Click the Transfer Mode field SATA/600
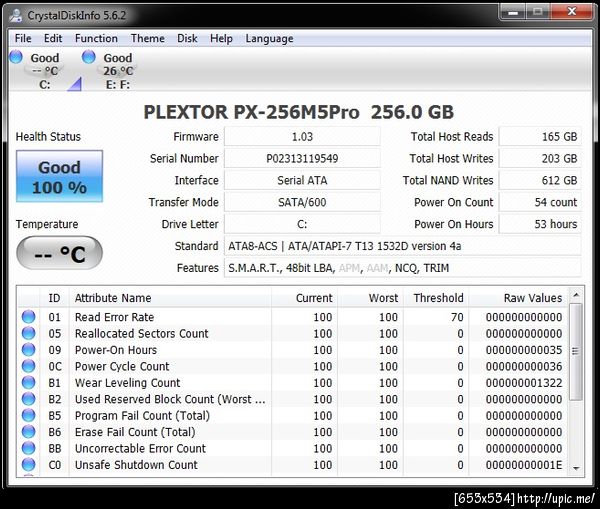The width and height of the screenshot is (600, 509). click(x=302, y=202)
